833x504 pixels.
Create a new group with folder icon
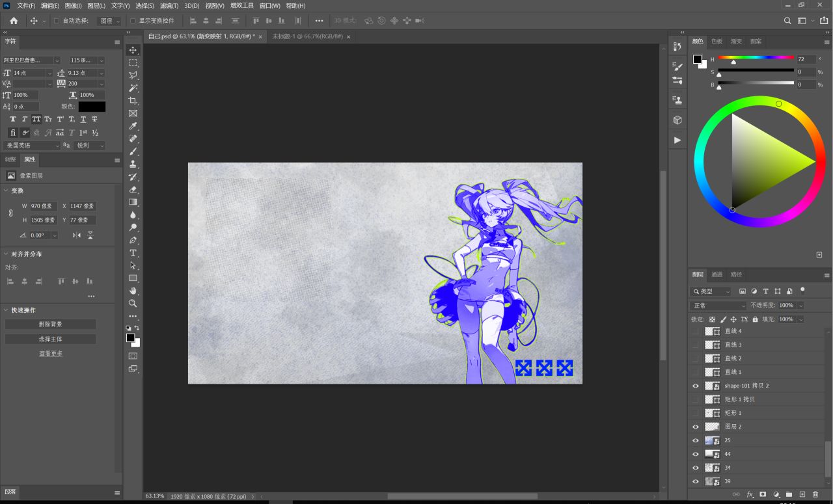pyautogui.click(x=789, y=495)
